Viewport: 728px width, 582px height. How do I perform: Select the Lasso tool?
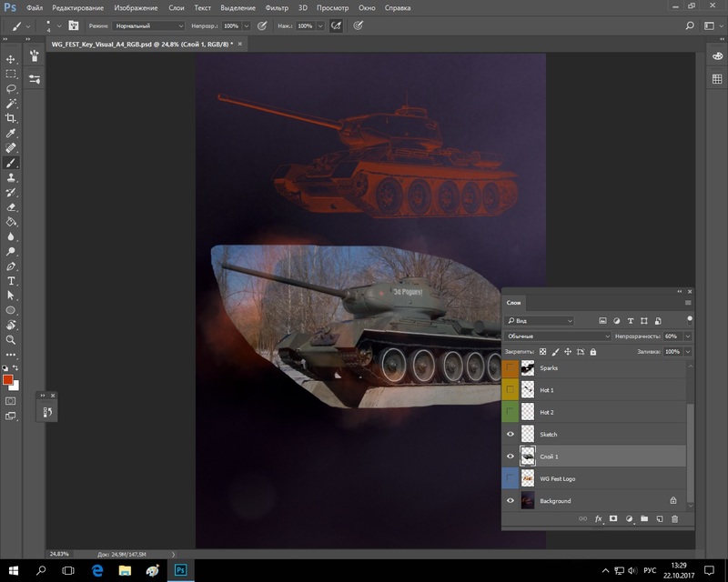[11, 89]
